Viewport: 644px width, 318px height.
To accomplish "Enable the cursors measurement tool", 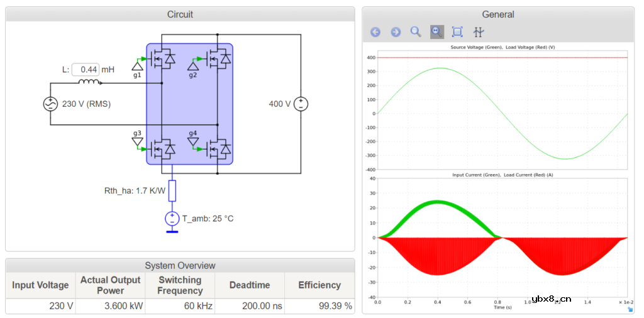I will [x=478, y=32].
